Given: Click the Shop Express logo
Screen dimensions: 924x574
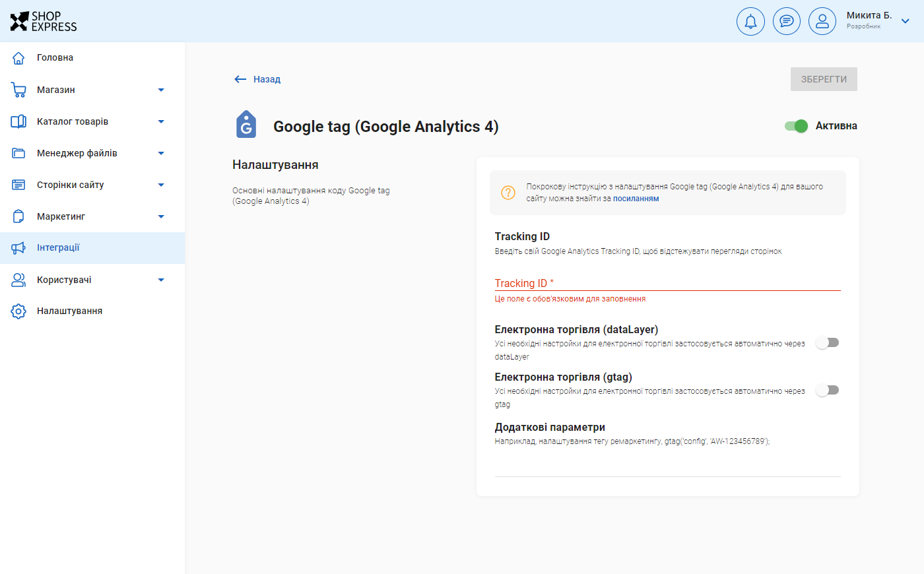Looking at the screenshot, I should 44,21.
